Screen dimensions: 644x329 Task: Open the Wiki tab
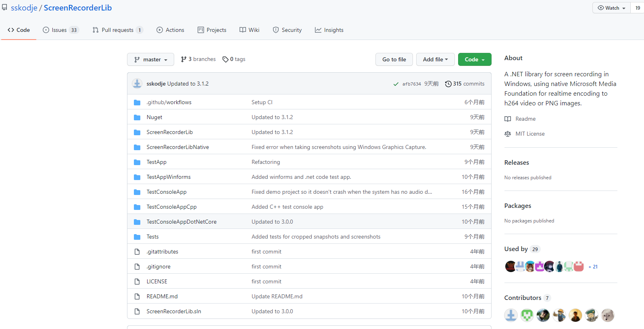[249, 30]
